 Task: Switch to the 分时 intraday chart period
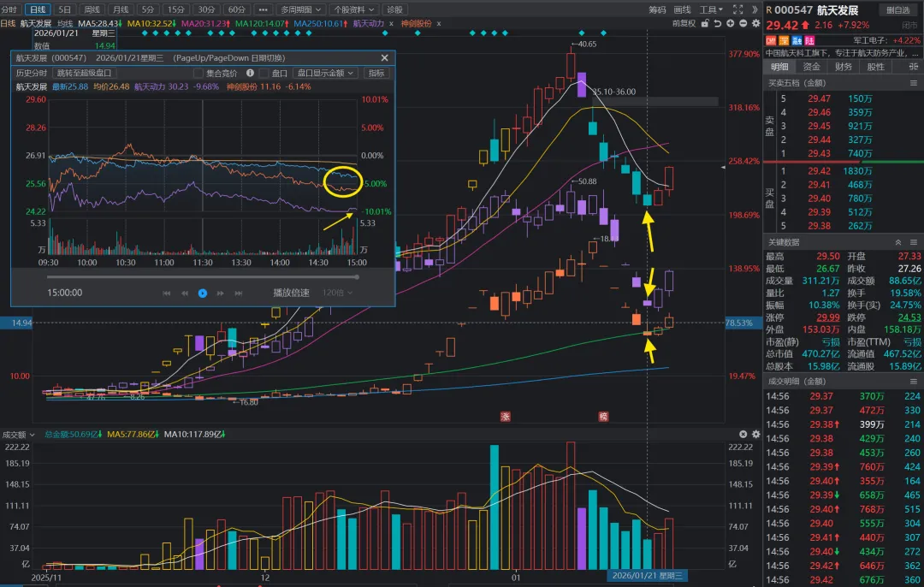pos(9,9)
